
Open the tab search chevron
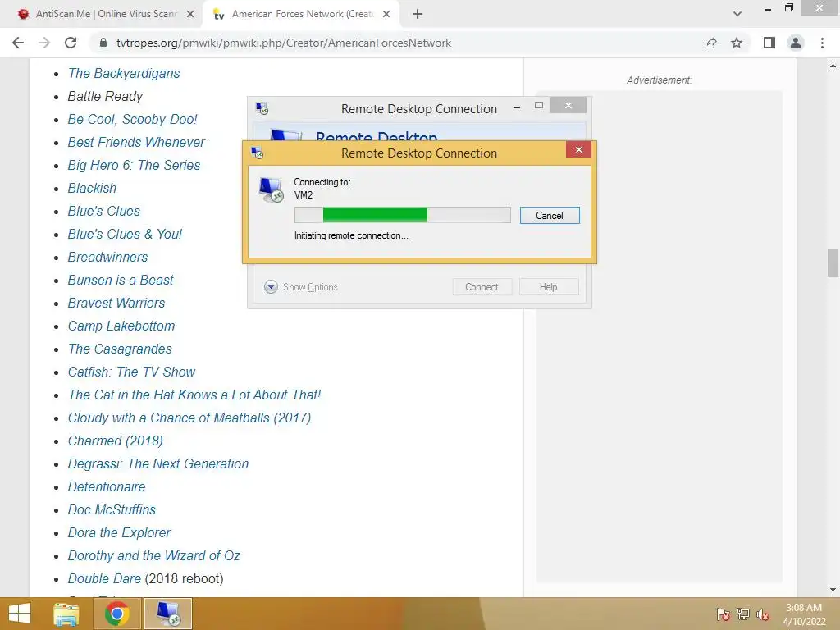[737, 14]
